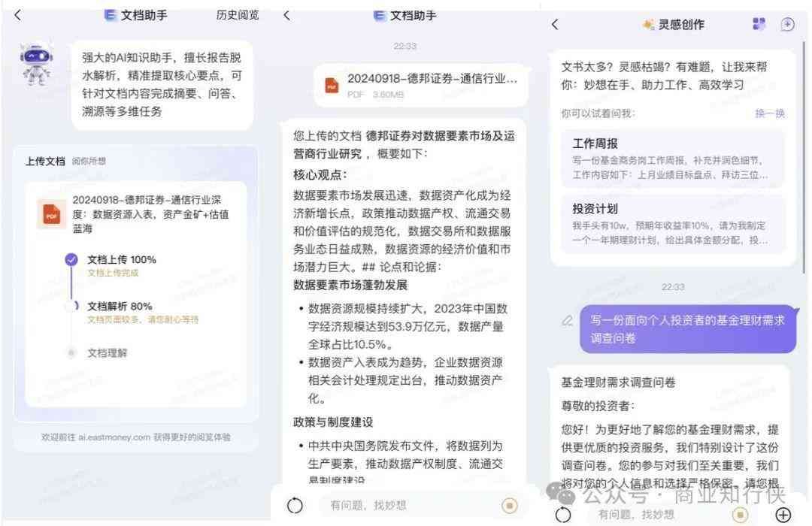Tap the voice record button in middle input
This screenshot has width=812, height=526.
tap(510, 505)
